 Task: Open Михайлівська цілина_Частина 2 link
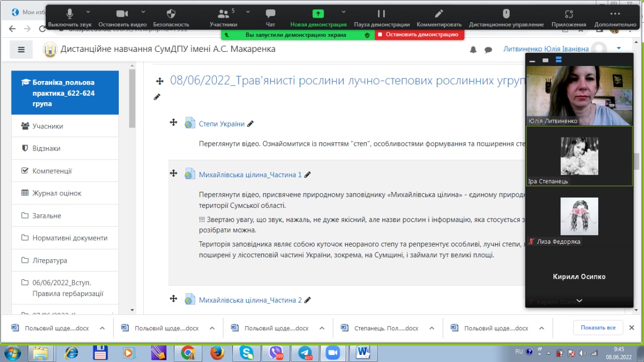pyautogui.click(x=250, y=300)
